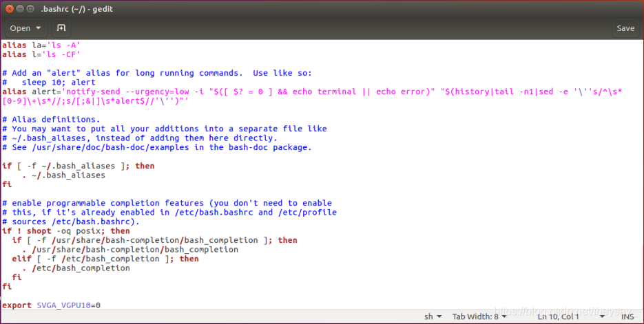Open the new document tab icon

61,28
